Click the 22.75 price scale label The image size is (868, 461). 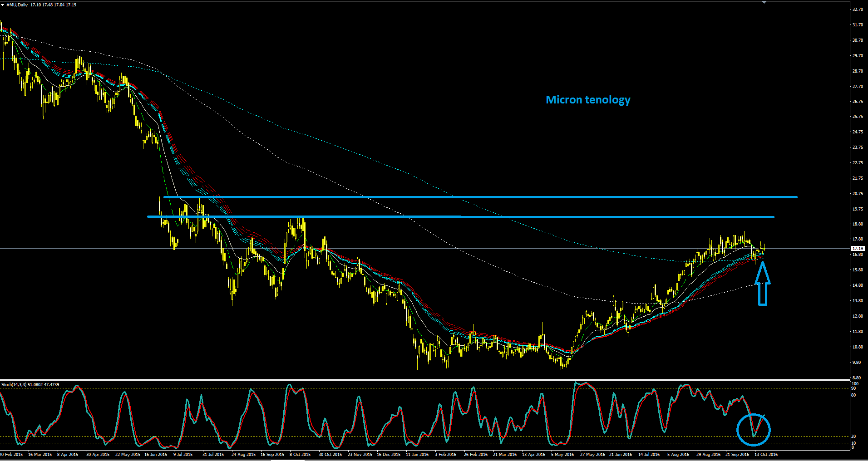click(x=858, y=163)
